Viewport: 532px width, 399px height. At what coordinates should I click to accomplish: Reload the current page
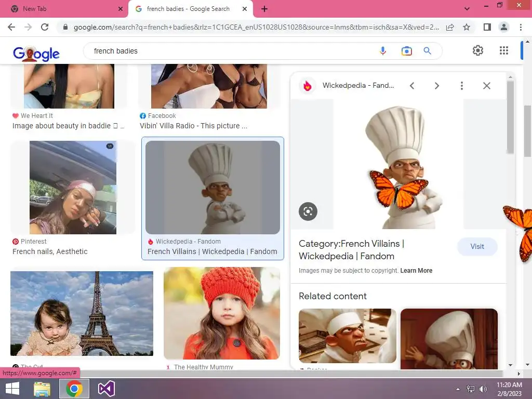pos(45,27)
